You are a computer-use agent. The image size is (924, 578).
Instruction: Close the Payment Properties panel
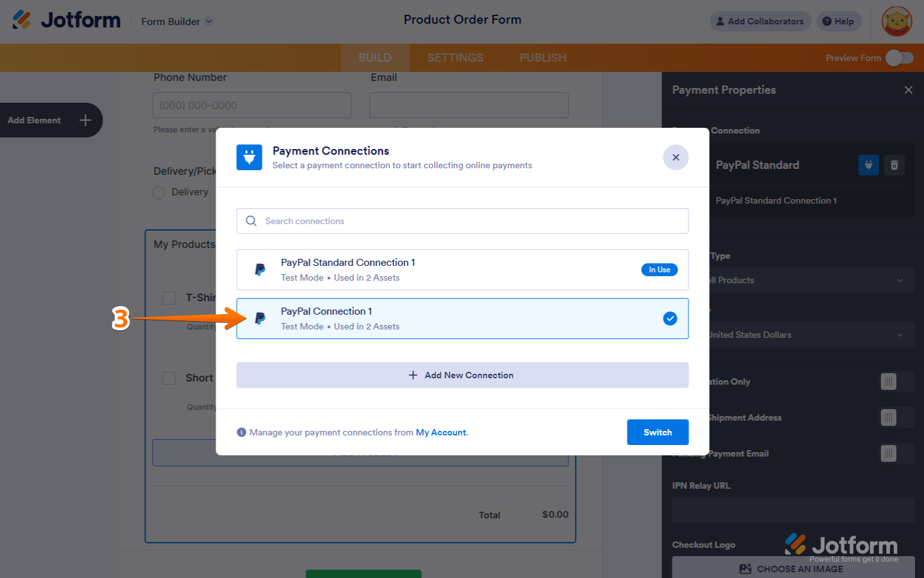[x=908, y=90]
